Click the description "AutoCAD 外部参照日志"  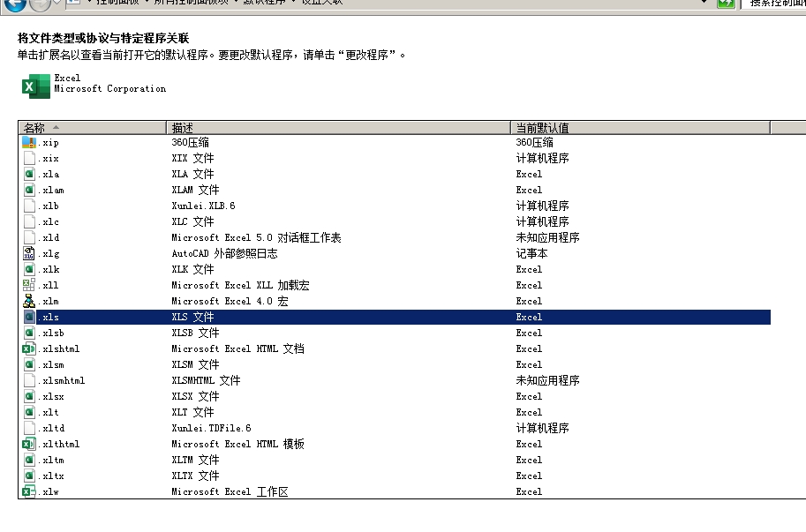click(x=224, y=254)
